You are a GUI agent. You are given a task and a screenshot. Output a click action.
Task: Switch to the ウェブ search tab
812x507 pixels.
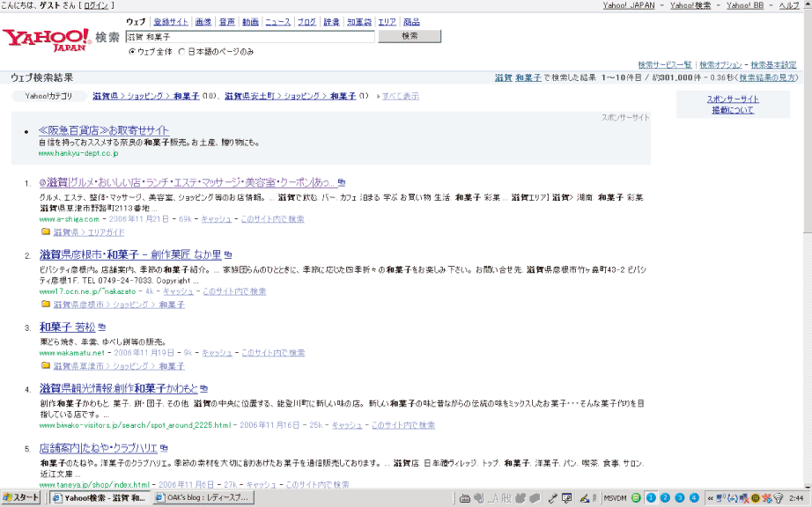136,22
